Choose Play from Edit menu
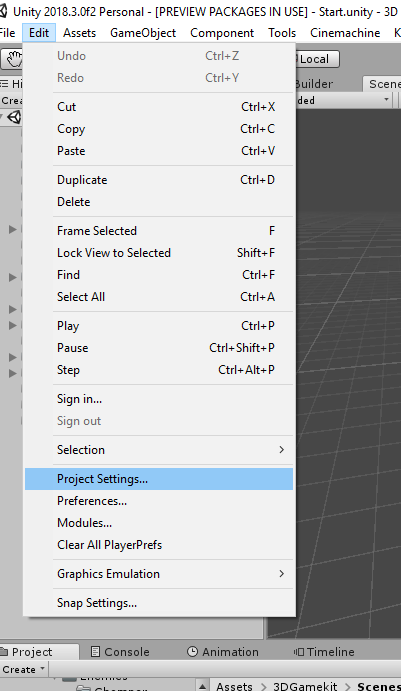This screenshot has width=401, height=691. click(x=159, y=326)
